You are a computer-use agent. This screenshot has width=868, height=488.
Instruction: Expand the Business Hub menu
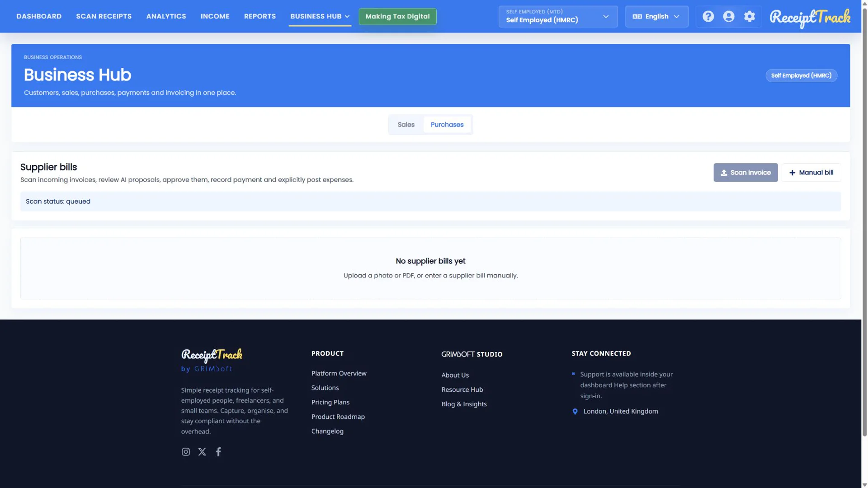[320, 16]
